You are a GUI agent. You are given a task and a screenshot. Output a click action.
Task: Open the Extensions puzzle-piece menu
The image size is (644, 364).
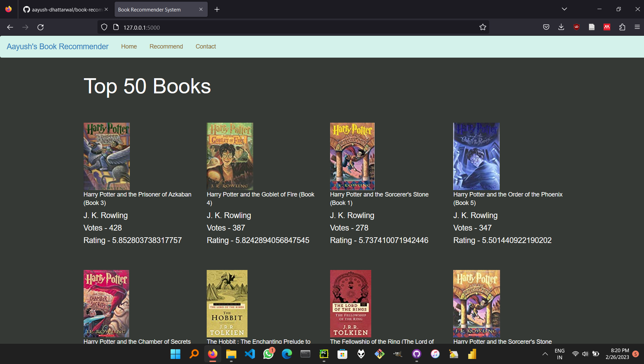pyautogui.click(x=622, y=27)
